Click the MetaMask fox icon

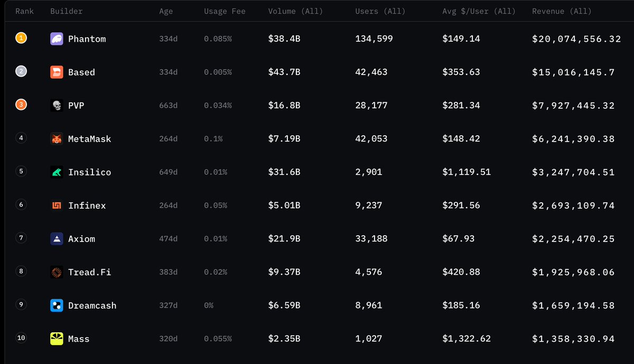(57, 138)
